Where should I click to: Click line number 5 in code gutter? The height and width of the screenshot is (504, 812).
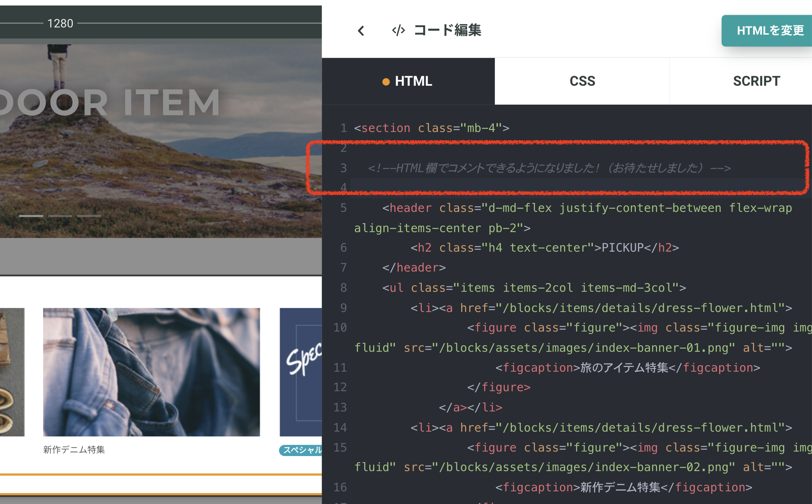343,208
